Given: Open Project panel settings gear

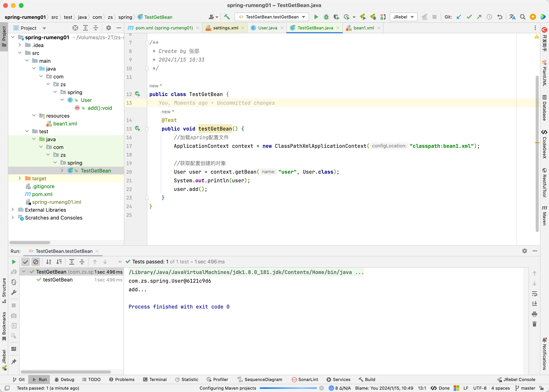Looking at the screenshot, I should point(109,28).
